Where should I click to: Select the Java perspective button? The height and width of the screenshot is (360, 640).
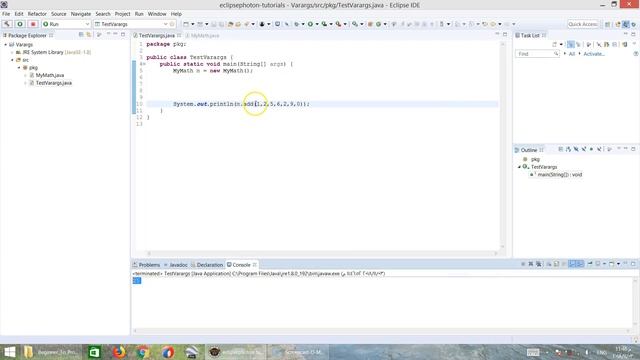tap(625, 24)
